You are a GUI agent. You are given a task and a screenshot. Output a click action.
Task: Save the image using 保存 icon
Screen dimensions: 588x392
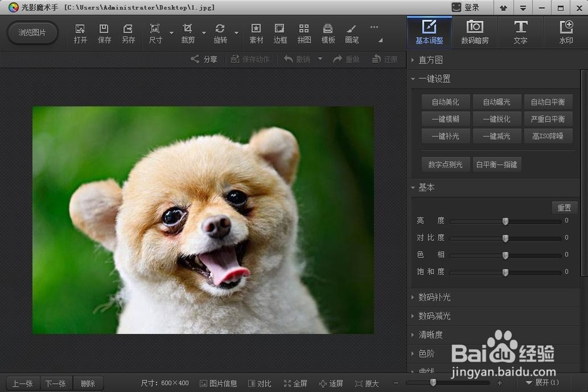tap(104, 34)
